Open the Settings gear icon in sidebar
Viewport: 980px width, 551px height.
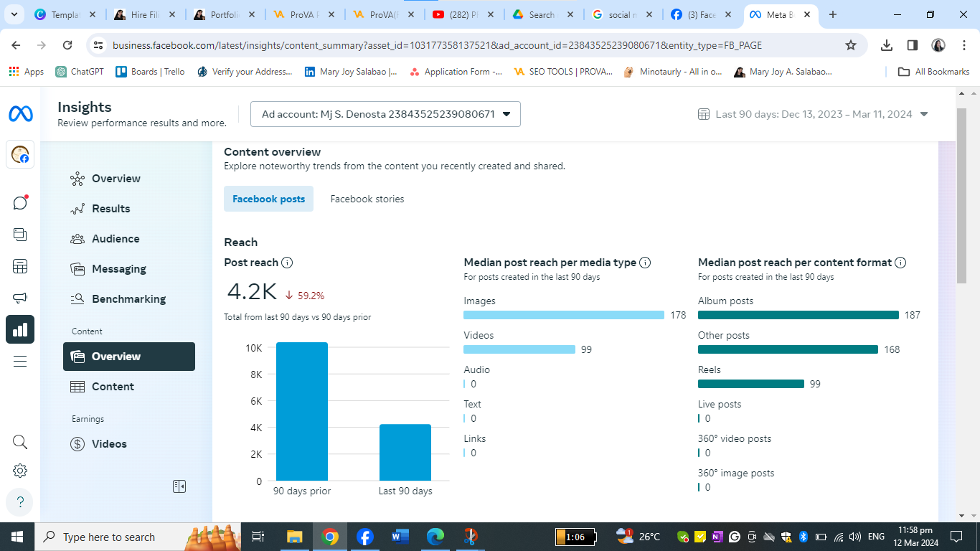point(20,471)
